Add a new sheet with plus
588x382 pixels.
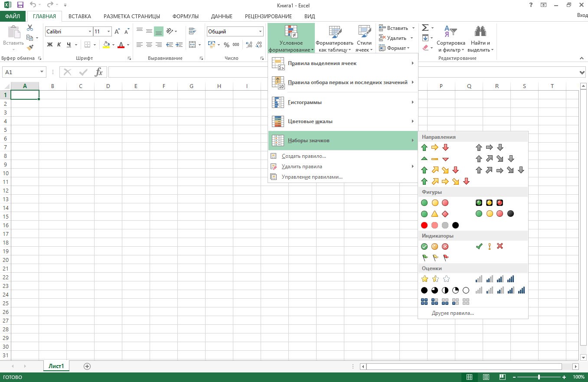[x=87, y=366]
